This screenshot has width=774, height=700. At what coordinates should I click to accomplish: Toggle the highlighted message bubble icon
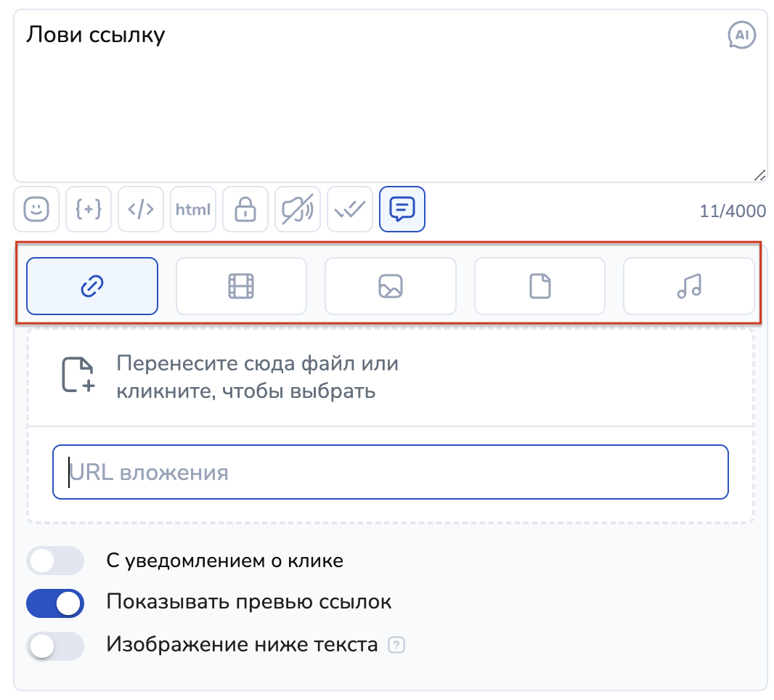(x=402, y=210)
